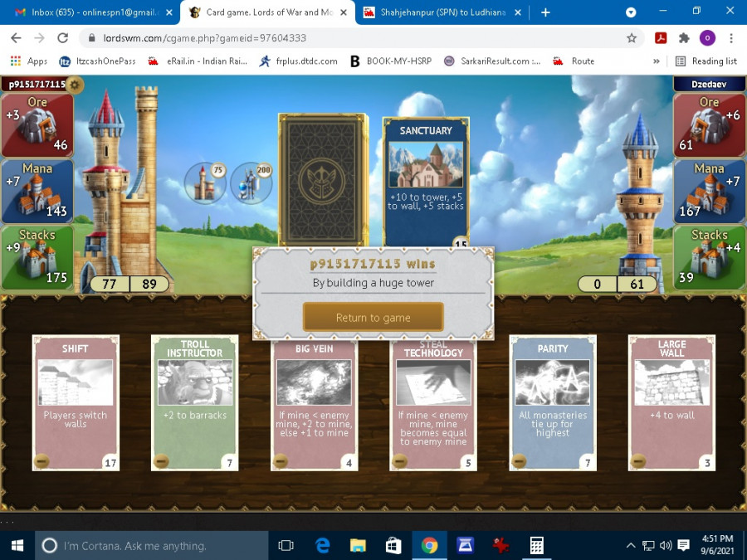Open the taskbar clock showing 4:51 PM
Screen dimensions: 747x560
coord(717,543)
